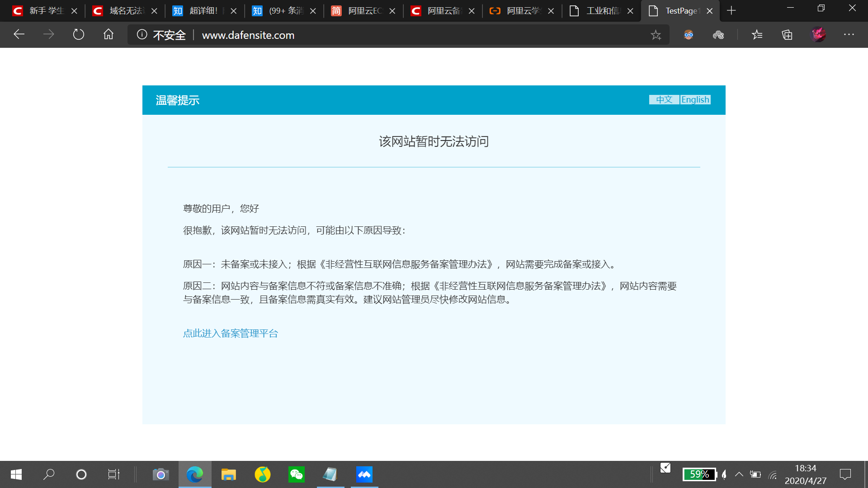Close the TestPage tab
868x488 pixels.
(x=710, y=11)
